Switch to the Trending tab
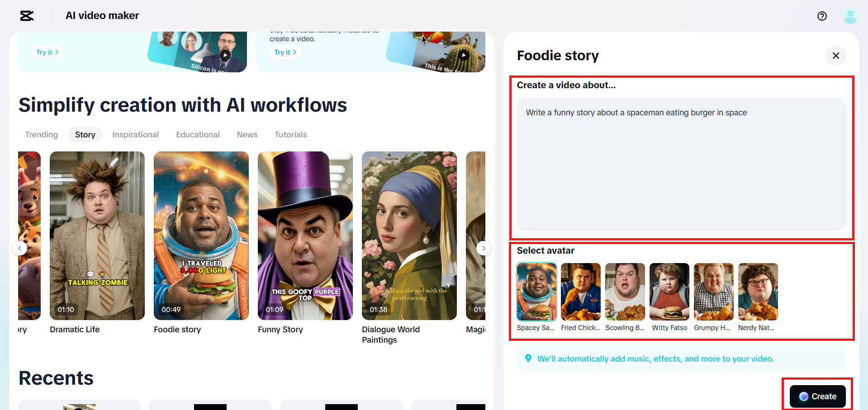The image size is (868, 410). [x=42, y=135]
